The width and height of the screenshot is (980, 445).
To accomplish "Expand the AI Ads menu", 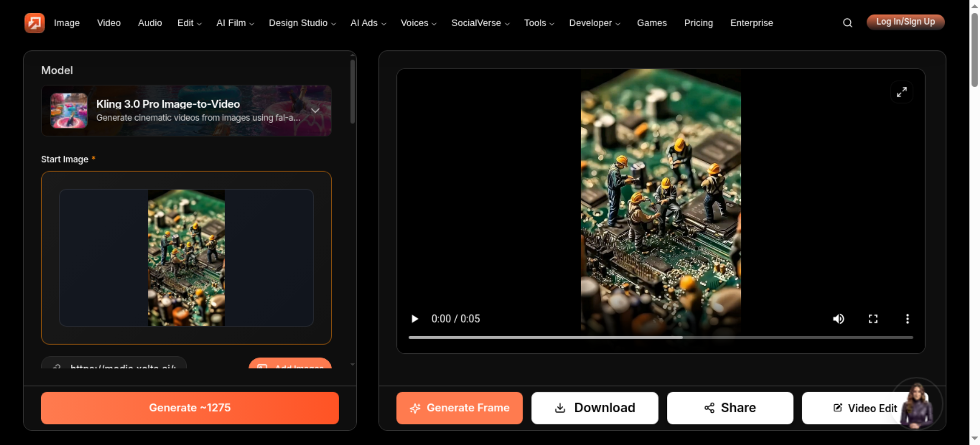I will (x=368, y=23).
